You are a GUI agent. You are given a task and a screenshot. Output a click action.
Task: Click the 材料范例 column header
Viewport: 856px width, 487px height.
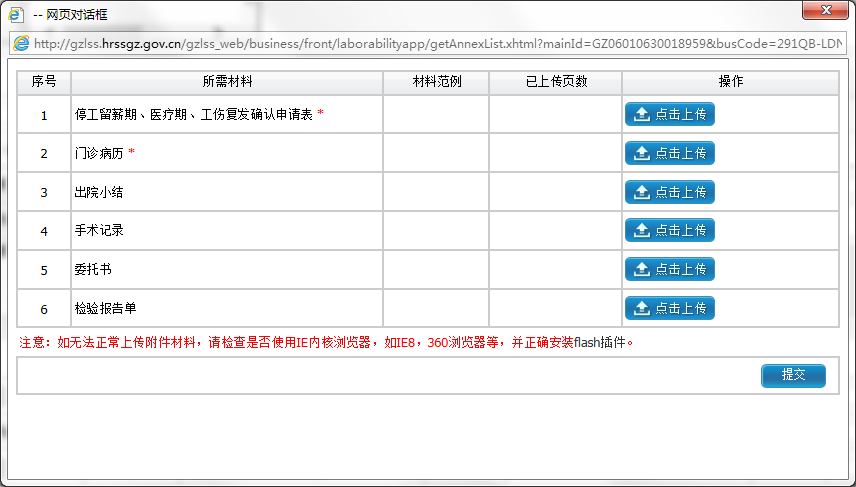(x=436, y=82)
